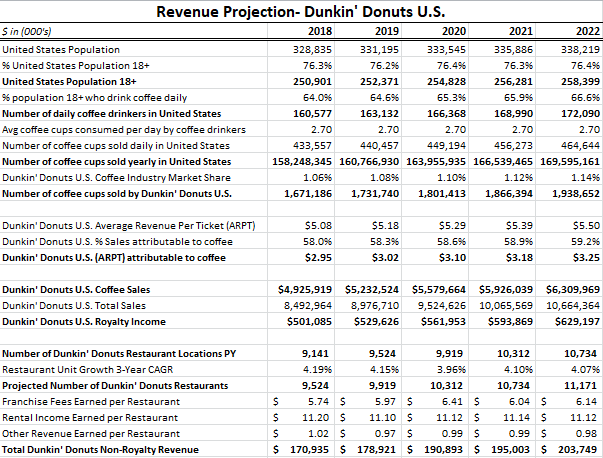Select coffee sales $5,232,524
Screen dimensions: 603x458
[x=372, y=290]
